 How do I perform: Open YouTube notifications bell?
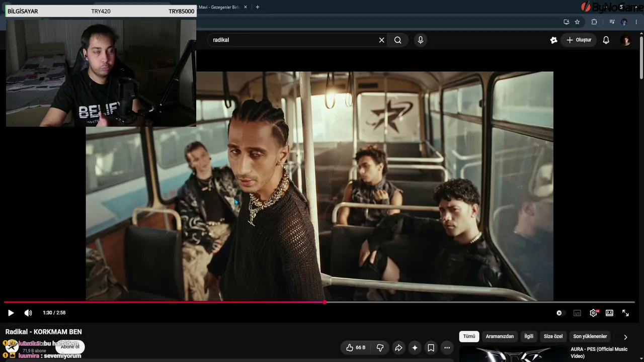point(606,40)
